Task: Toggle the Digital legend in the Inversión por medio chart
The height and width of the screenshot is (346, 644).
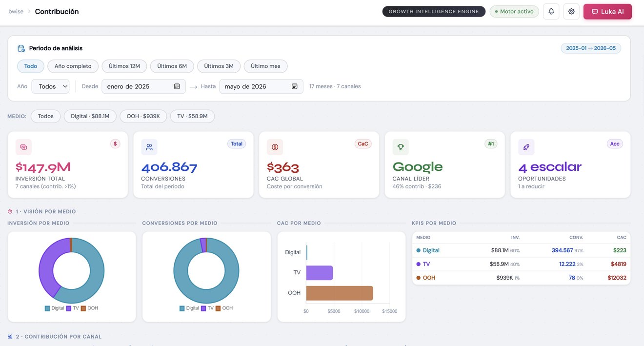Action: pos(54,308)
